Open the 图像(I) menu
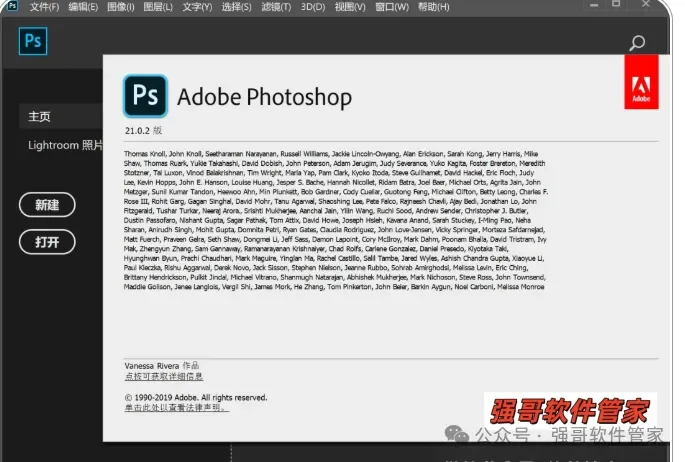685x462 pixels. point(121,7)
